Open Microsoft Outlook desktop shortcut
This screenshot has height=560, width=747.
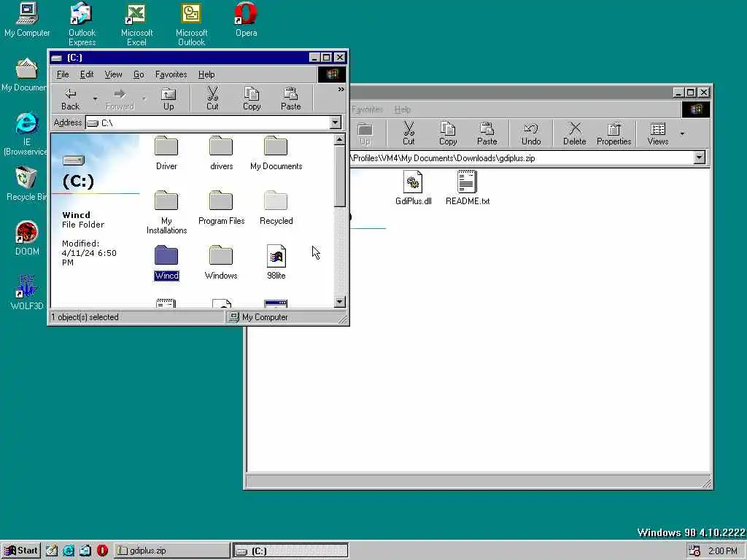pyautogui.click(x=192, y=24)
